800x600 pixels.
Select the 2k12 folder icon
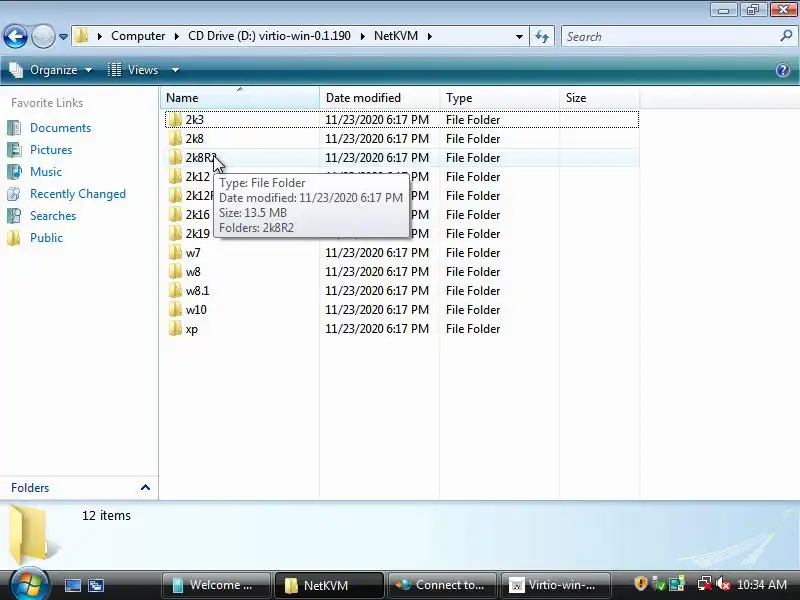pyautogui.click(x=175, y=177)
